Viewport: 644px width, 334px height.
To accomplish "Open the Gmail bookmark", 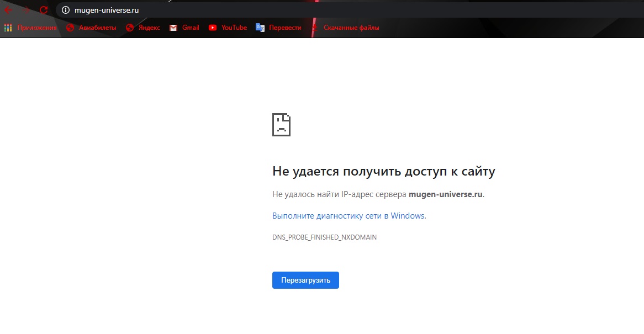I will click(x=184, y=28).
